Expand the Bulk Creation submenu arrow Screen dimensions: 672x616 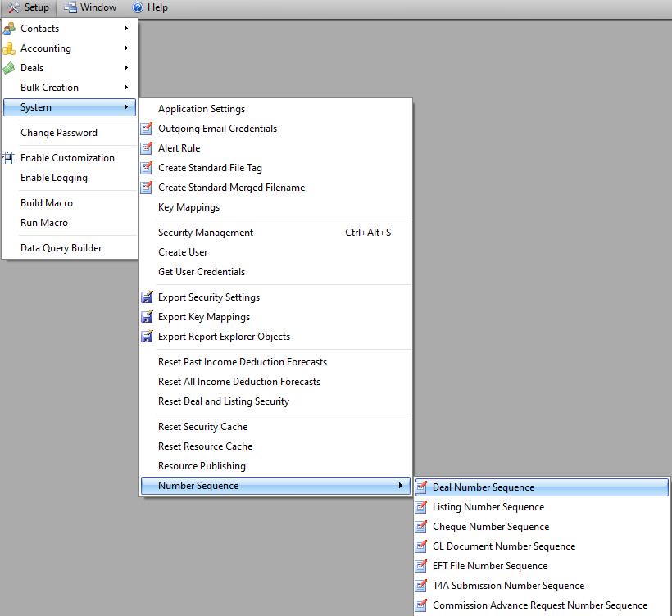point(125,88)
